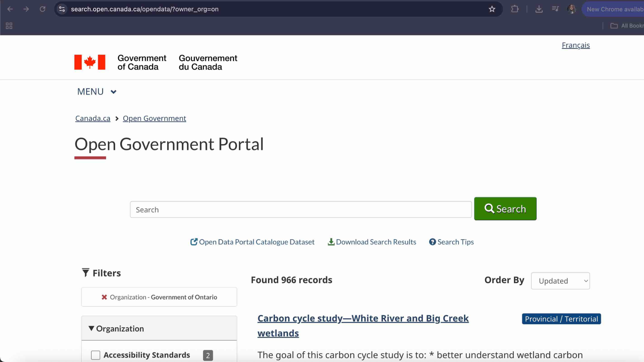The height and width of the screenshot is (362, 644).
Task: Remove Government of Ontario filter via red X
Action: pyautogui.click(x=104, y=297)
